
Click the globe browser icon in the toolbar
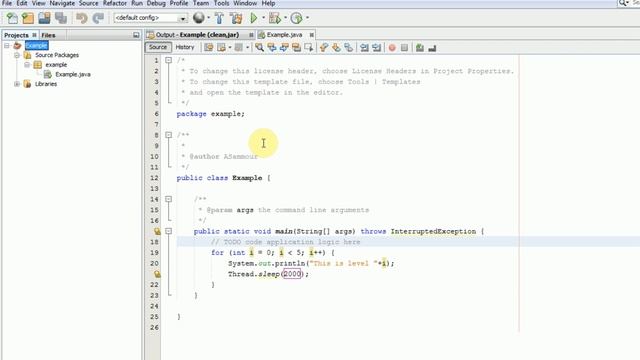(199, 18)
